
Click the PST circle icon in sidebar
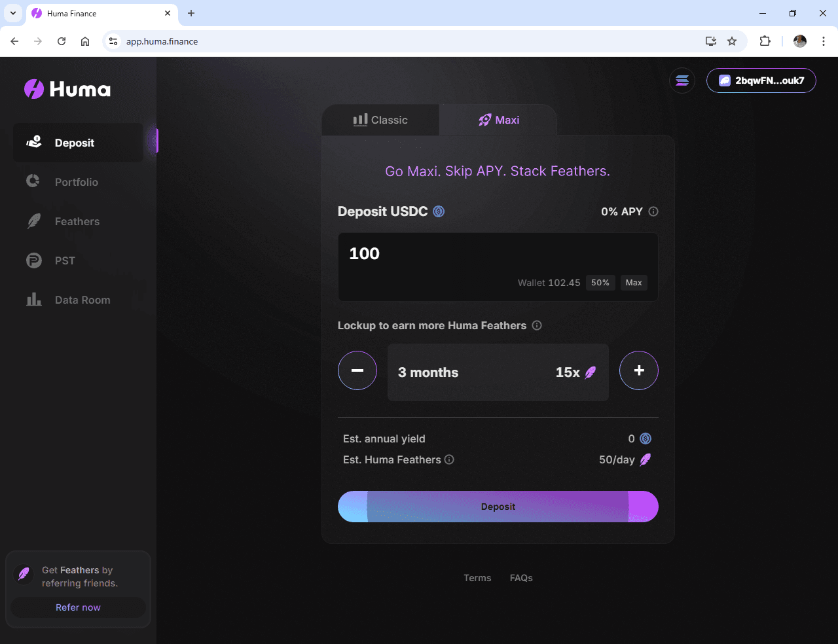click(34, 260)
